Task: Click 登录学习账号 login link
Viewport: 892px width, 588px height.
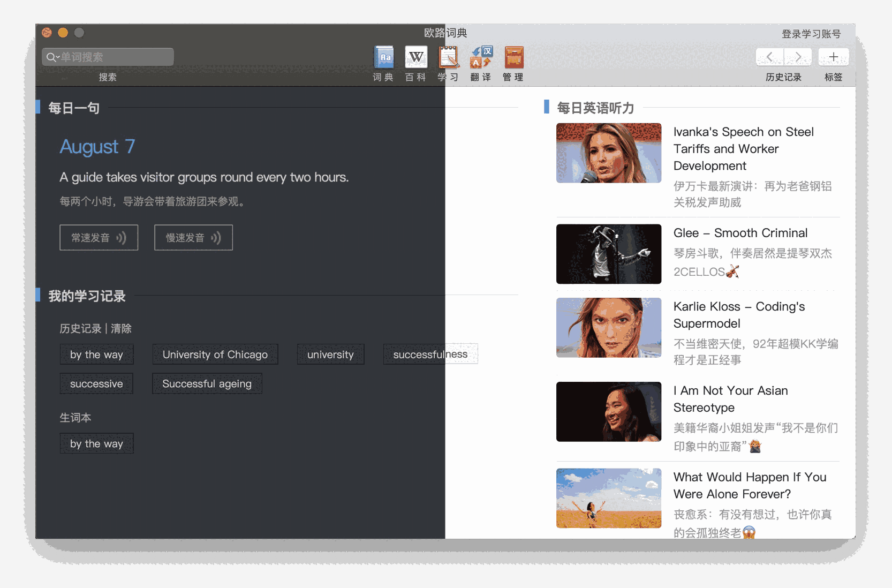Action: click(811, 34)
